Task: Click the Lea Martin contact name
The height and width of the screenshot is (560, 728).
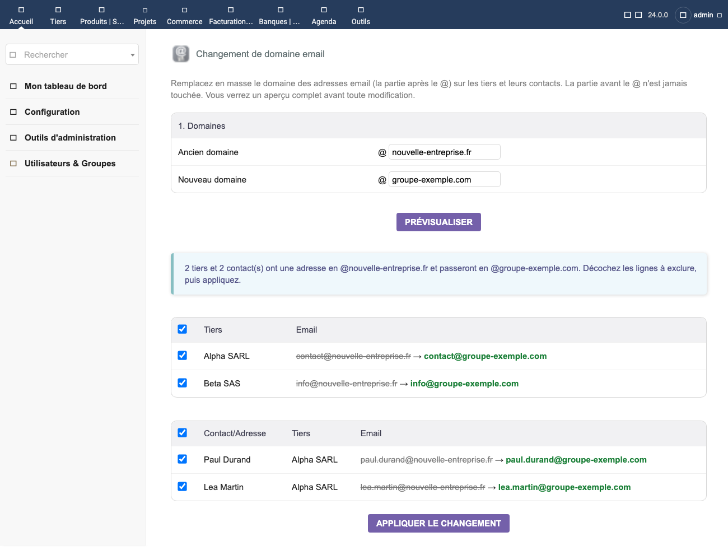Action: point(223,487)
